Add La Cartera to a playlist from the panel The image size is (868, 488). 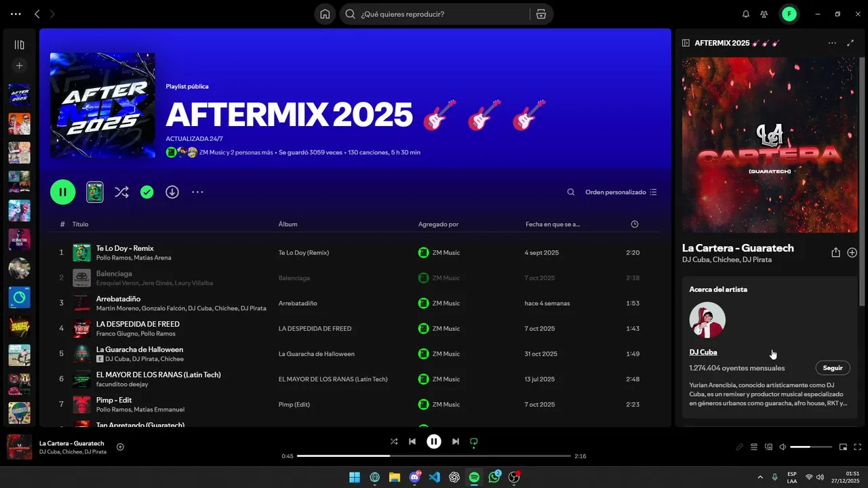852,252
